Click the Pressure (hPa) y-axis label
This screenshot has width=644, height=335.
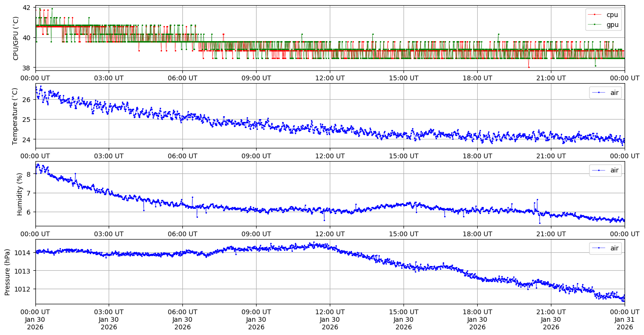pyautogui.click(x=8, y=272)
